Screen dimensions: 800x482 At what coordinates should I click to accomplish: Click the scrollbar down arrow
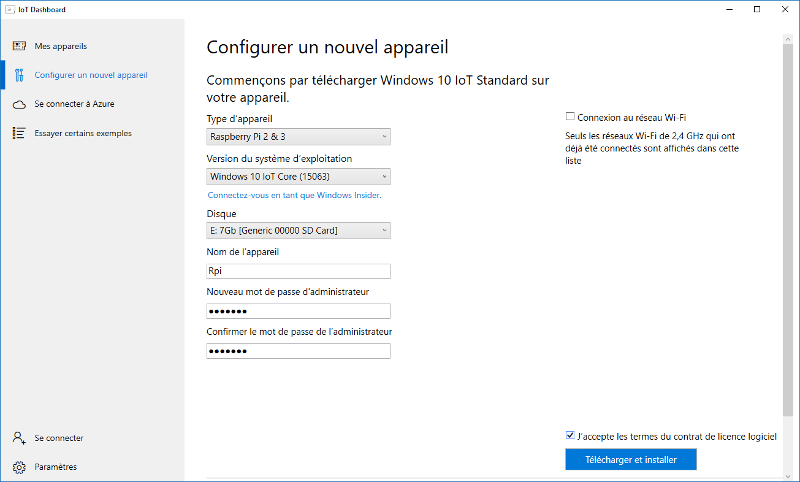(787, 475)
